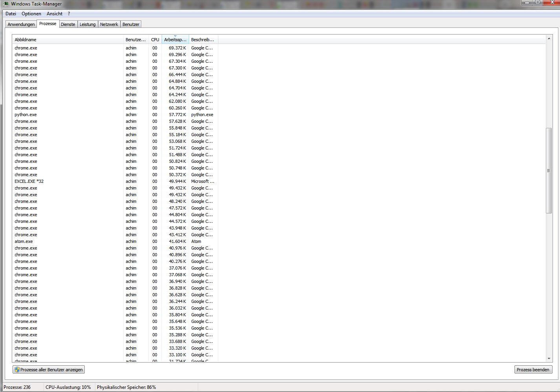560x392 pixels.
Task: Select chrome.exe row with 69.296 K
Action: point(115,55)
